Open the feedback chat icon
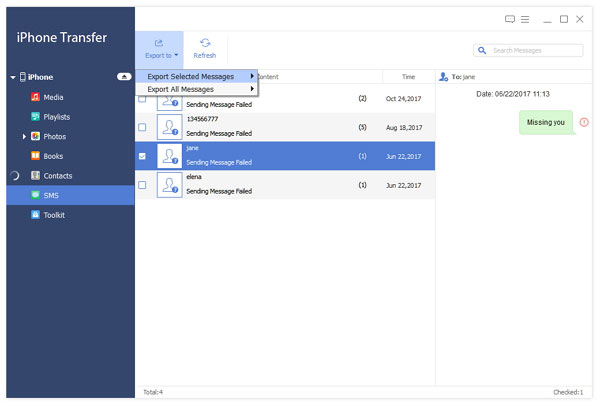 point(510,19)
